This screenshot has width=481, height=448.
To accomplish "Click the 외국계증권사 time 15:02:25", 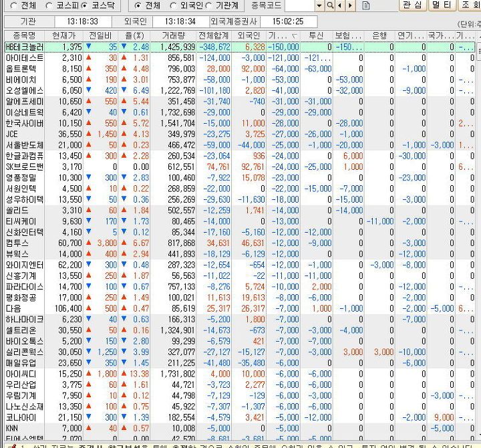I will [x=288, y=21].
